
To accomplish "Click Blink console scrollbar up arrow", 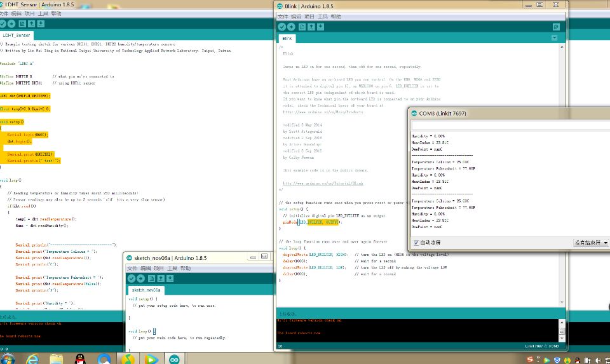I will (x=562, y=322).
